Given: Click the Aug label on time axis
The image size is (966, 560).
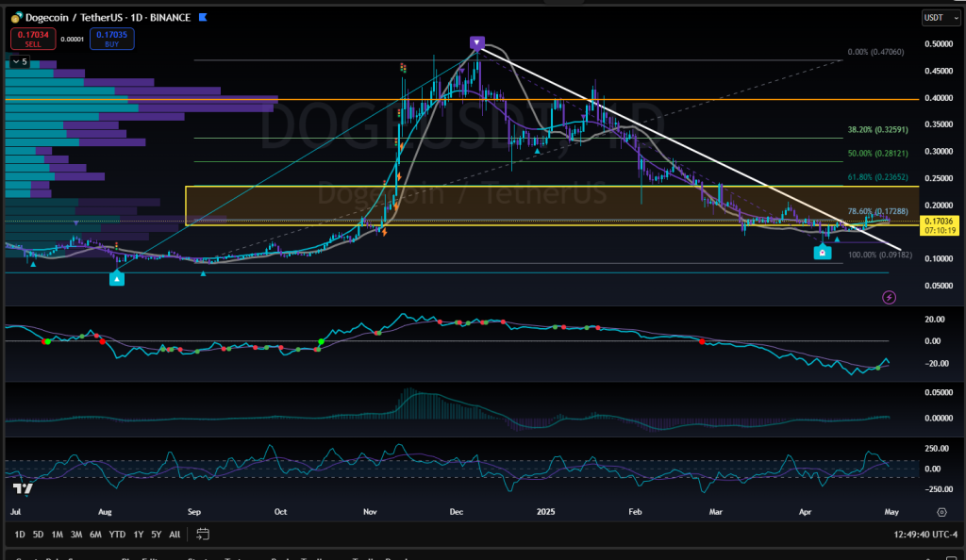Looking at the screenshot, I should (105, 512).
